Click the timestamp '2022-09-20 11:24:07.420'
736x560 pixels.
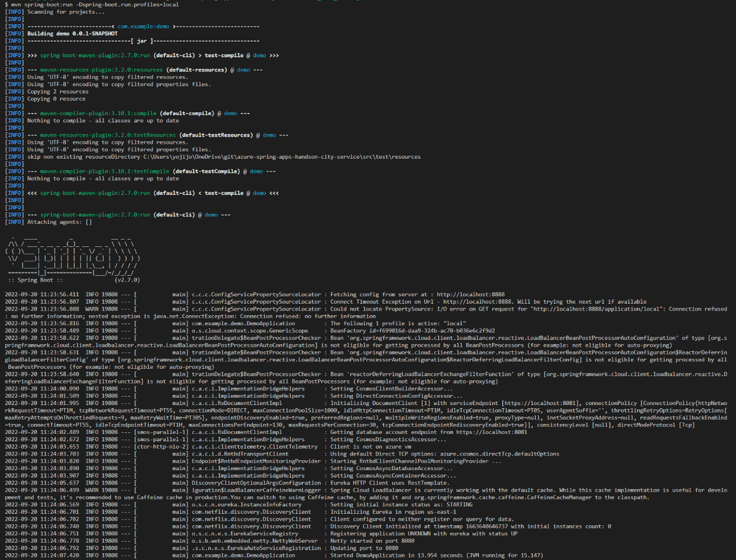pyautogui.click(x=42, y=556)
